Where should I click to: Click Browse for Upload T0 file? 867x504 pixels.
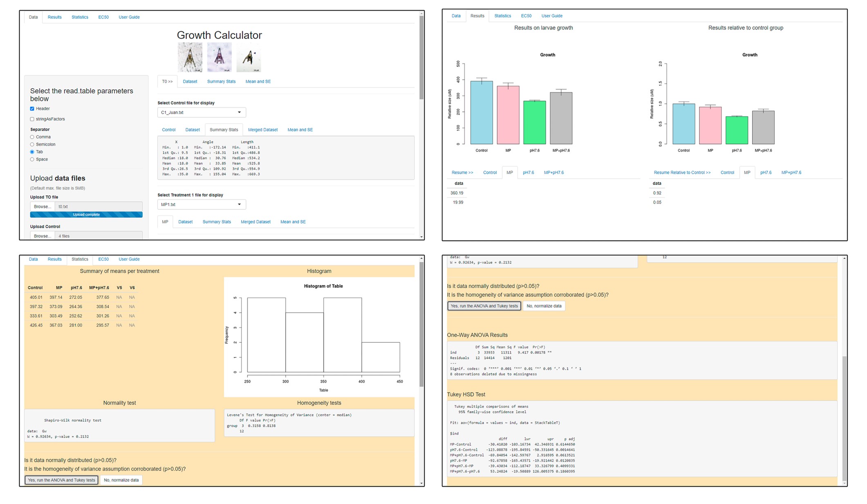tap(43, 206)
